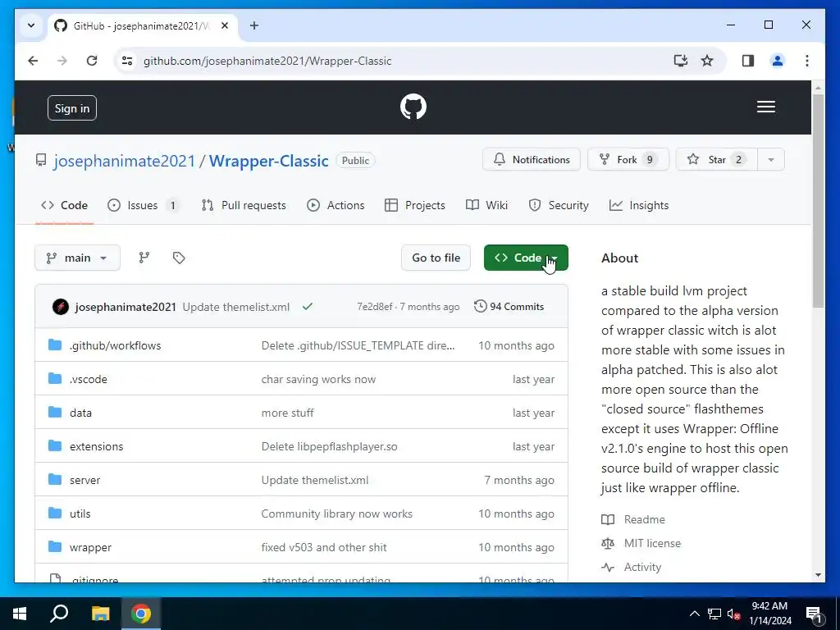Image resolution: width=840 pixels, height=630 pixels.
Task: Open the server folder
Action: [84, 480]
